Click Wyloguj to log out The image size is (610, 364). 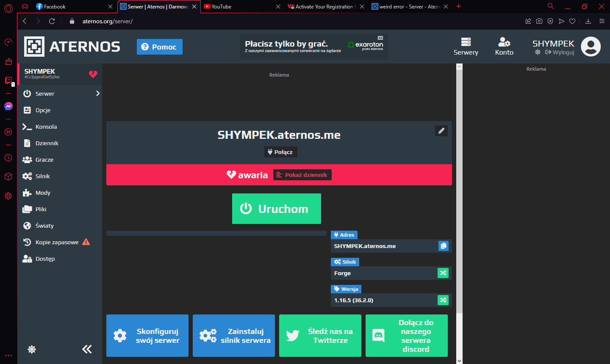[x=560, y=52]
